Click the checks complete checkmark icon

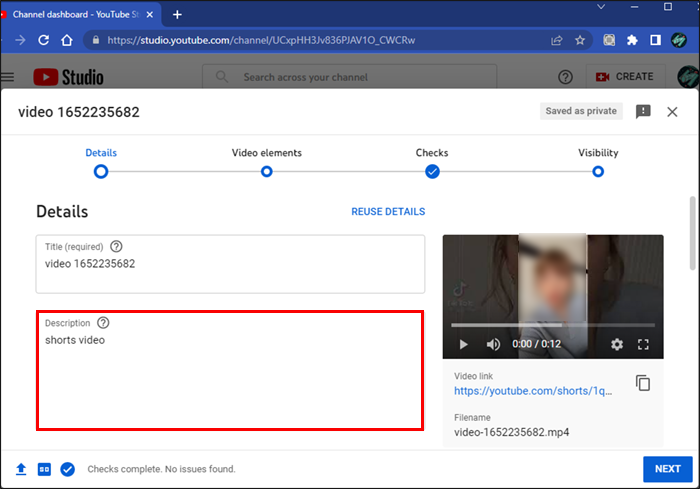click(67, 468)
